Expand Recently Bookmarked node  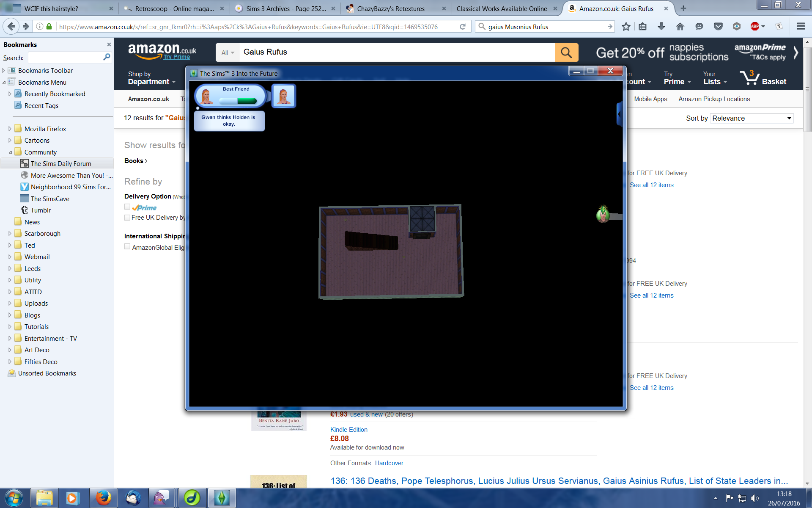tap(10, 94)
